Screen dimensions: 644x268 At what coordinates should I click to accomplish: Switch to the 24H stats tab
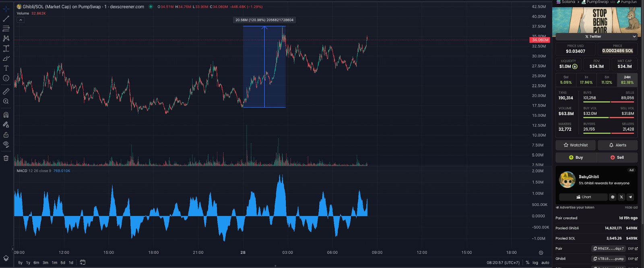627,80
